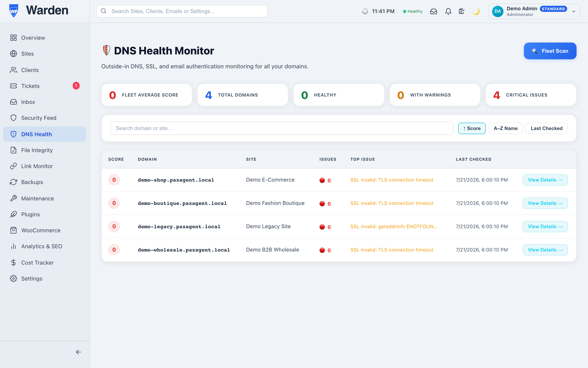Navigate to Tickets
Image resolution: width=588 pixels, height=368 pixels.
tap(45, 86)
